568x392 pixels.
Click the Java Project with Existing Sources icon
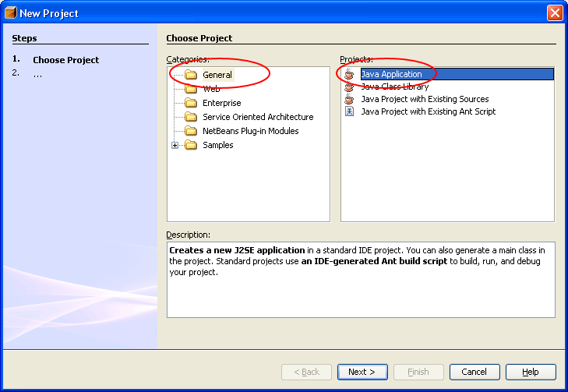point(349,99)
